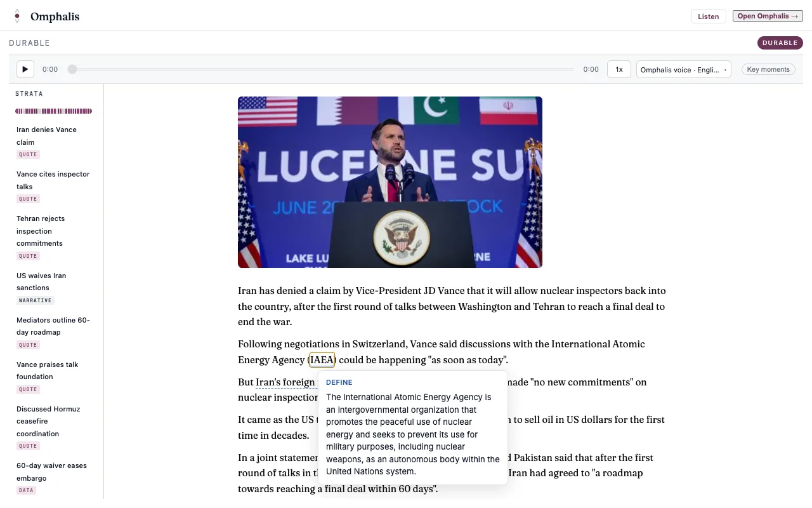This screenshot has width=812, height=508.
Task: Click the underlined "Iran's foreign" term
Action: pyautogui.click(x=285, y=382)
